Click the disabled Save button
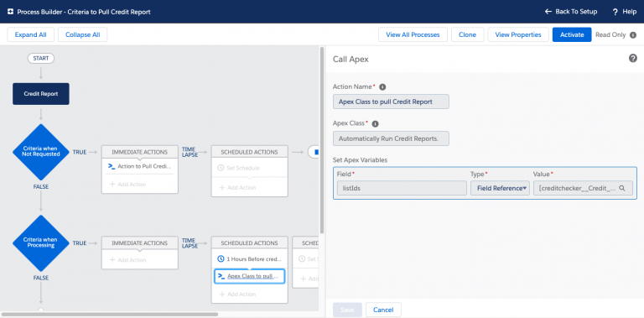The width and height of the screenshot is (644, 318). (x=347, y=310)
